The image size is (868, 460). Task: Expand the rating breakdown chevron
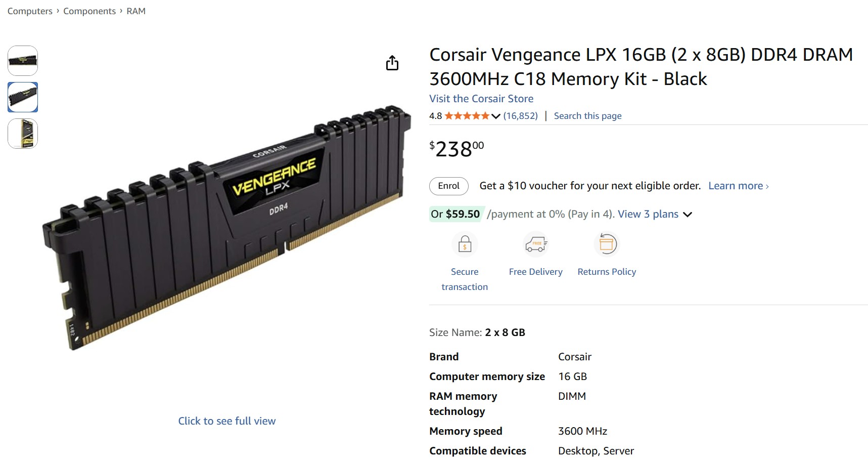(x=496, y=116)
